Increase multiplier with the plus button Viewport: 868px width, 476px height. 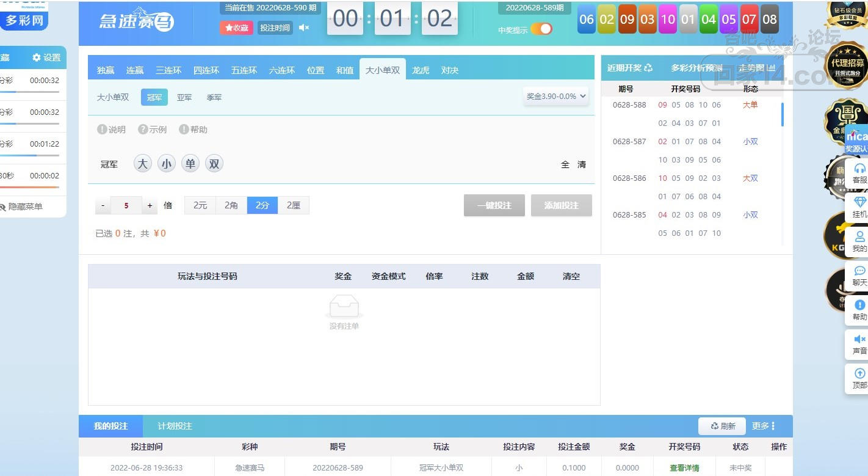point(150,206)
